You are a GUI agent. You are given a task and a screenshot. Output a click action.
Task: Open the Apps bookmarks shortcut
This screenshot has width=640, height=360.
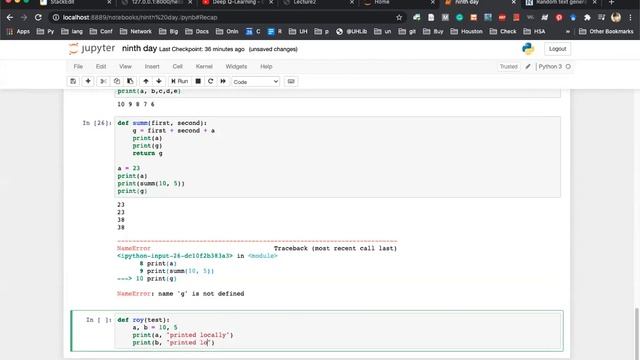coord(18,31)
